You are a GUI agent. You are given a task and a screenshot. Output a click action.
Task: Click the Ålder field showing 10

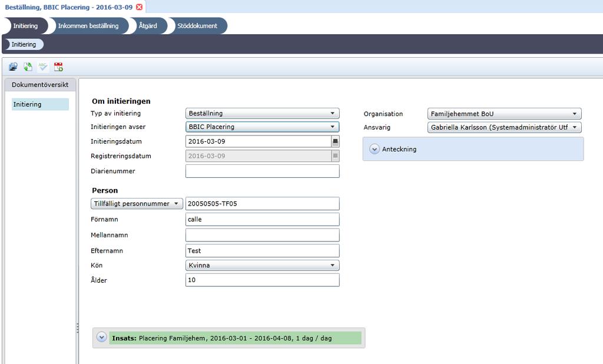(x=262, y=280)
